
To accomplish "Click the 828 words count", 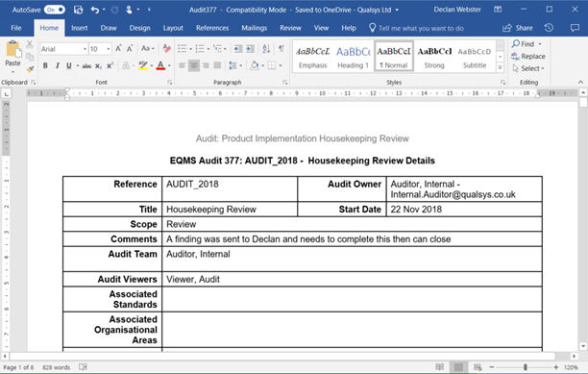I will click(x=57, y=367).
